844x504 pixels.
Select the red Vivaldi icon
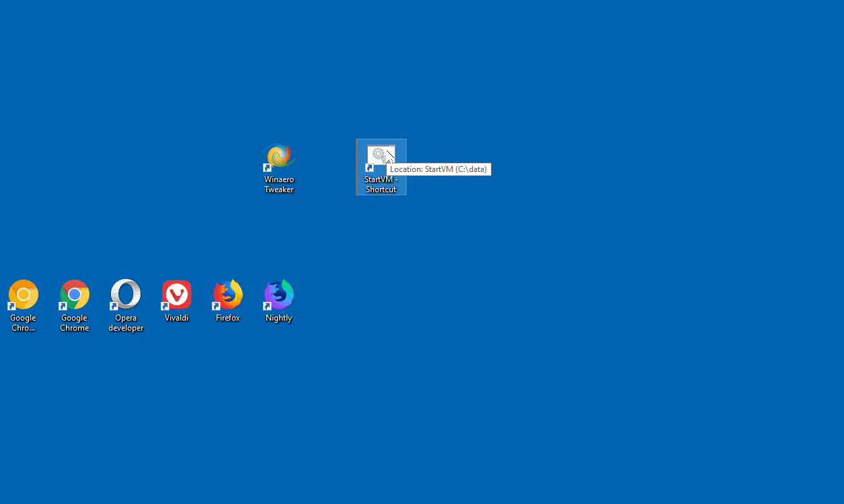pyautogui.click(x=177, y=295)
